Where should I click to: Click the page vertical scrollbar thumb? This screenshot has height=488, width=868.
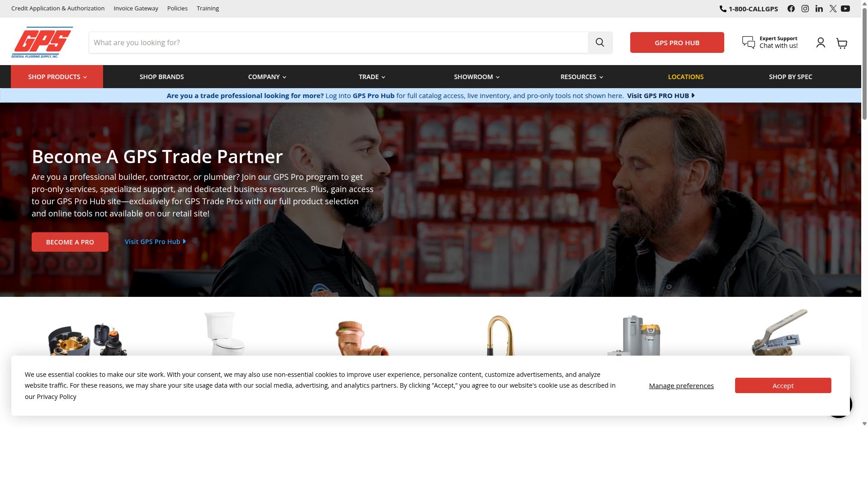tap(864, 63)
